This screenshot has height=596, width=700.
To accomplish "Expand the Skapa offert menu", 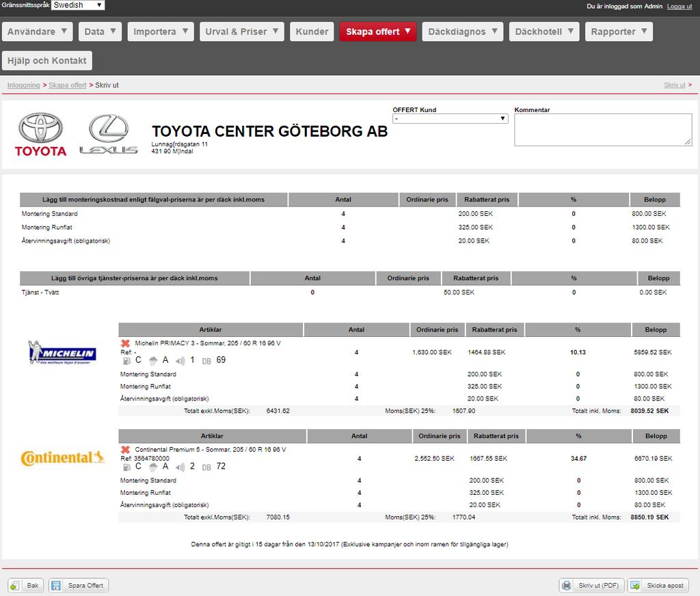I will point(377,31).
